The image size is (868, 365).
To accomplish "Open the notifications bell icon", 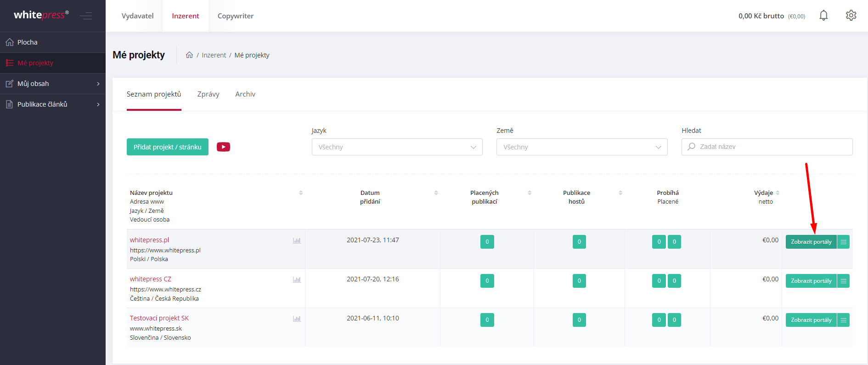I will click(823, 16).
